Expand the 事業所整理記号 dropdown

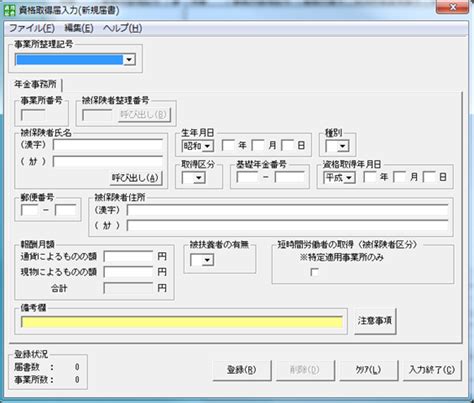(x=129, y=60)
